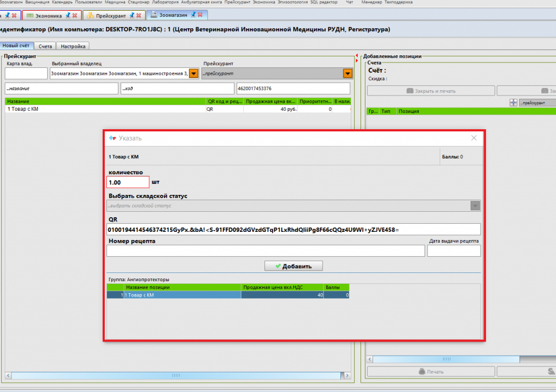This screenshot has width=556, height=392.
Task: Close the Зоомагазин tab with its X icon
Action: click(200, 15)
